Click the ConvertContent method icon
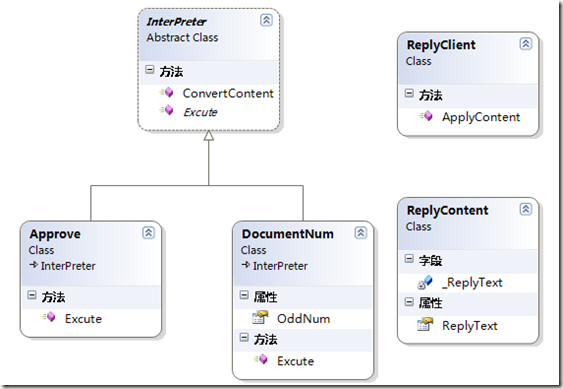Viewport: 563px width, 389px height. point(166,93)
